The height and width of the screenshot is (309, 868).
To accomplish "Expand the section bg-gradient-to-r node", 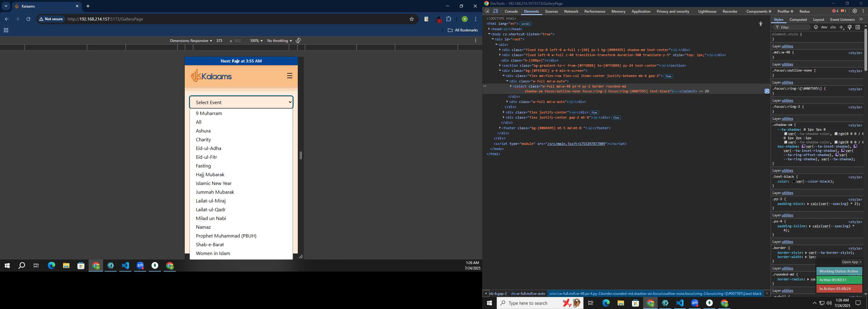I will (500, 65).
